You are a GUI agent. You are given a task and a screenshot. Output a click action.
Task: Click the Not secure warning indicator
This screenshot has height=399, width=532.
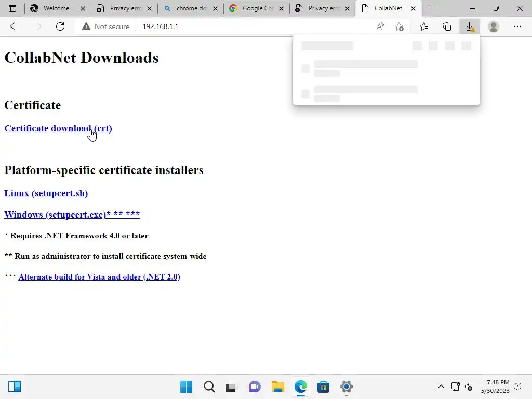[105, 26]
